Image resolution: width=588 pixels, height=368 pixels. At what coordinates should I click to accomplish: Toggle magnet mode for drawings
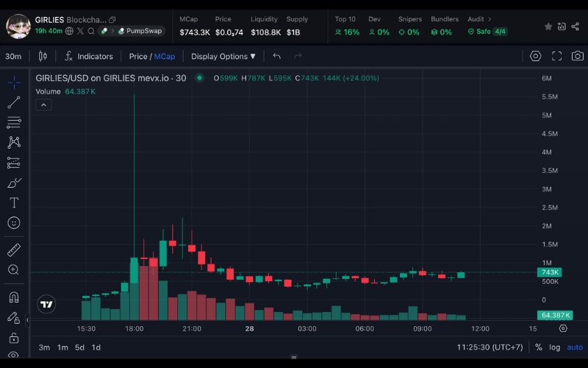(14, 297)
